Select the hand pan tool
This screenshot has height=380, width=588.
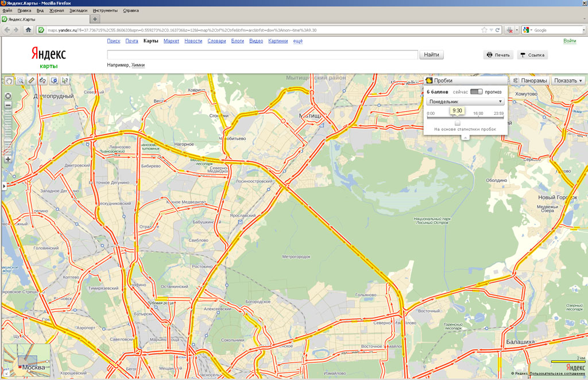(x=9, y=81)
